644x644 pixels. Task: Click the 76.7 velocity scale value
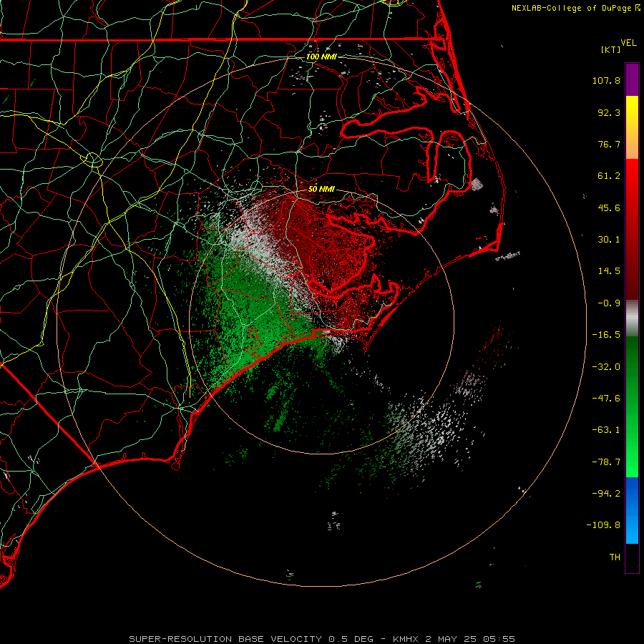609,144
